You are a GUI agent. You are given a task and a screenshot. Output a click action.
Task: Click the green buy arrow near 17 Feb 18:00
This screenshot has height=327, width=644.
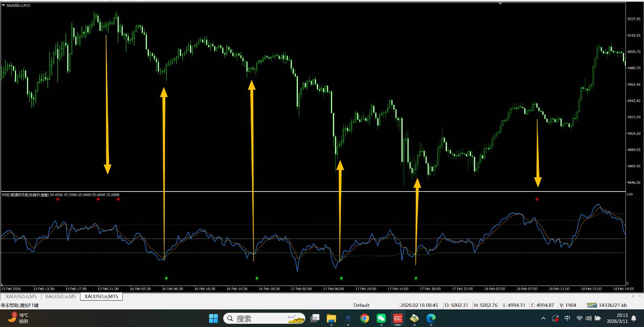click(416, 278)
